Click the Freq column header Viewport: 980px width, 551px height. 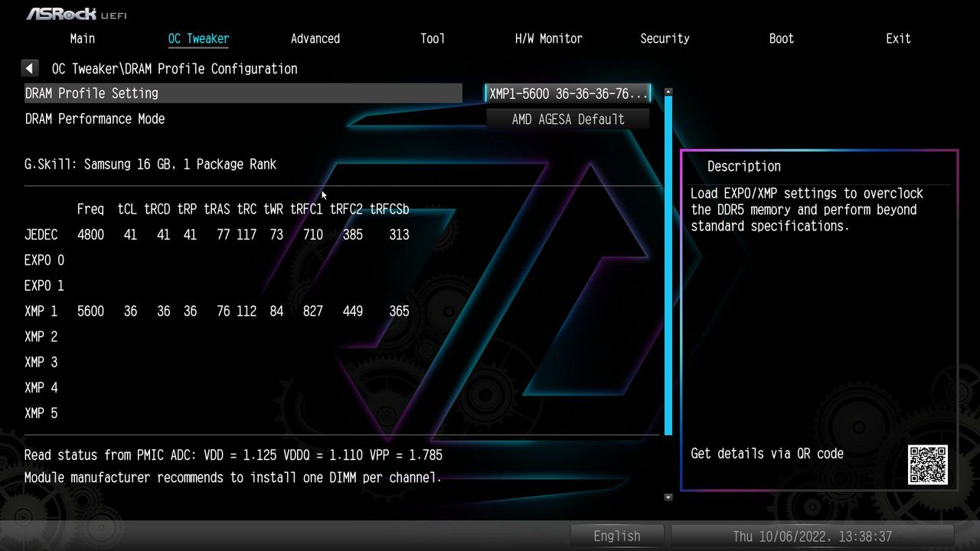click(90, 209)
